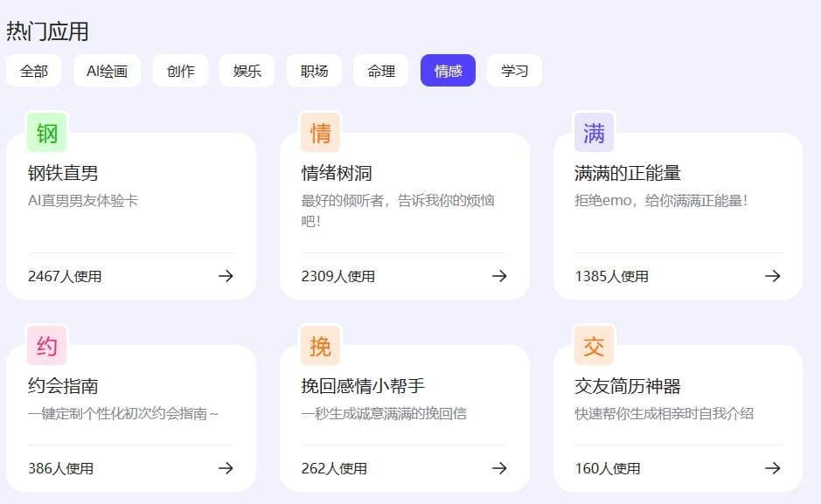Image resolution: width=821 pixels, height=504 pixels.
Task: Click the purple 满 icon for 满满的正能量
Action: coord(594,133)
